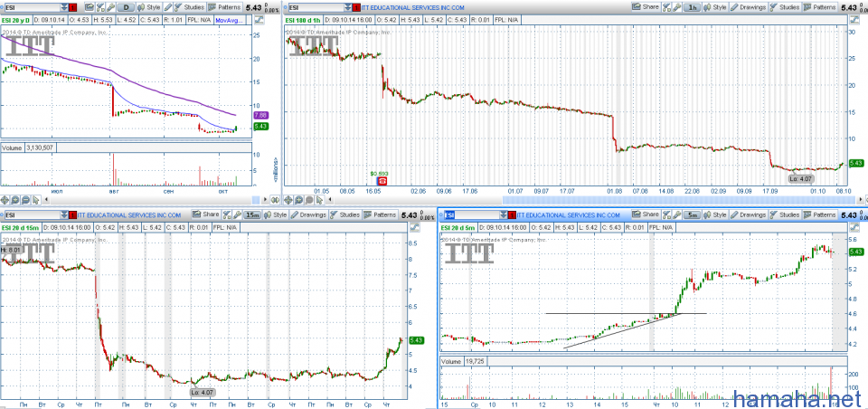Image resolution: width=868 pixels, height=409 pixels.
Task: Toggle the red link indicator in 5m chart
Action: (513, 214)
